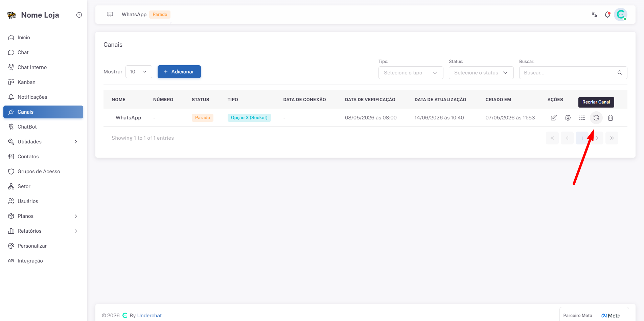The width and height of the screenshot is (644, 321).
Task: Open the Mostrar entries count dropdown
Action: point(139,72)
